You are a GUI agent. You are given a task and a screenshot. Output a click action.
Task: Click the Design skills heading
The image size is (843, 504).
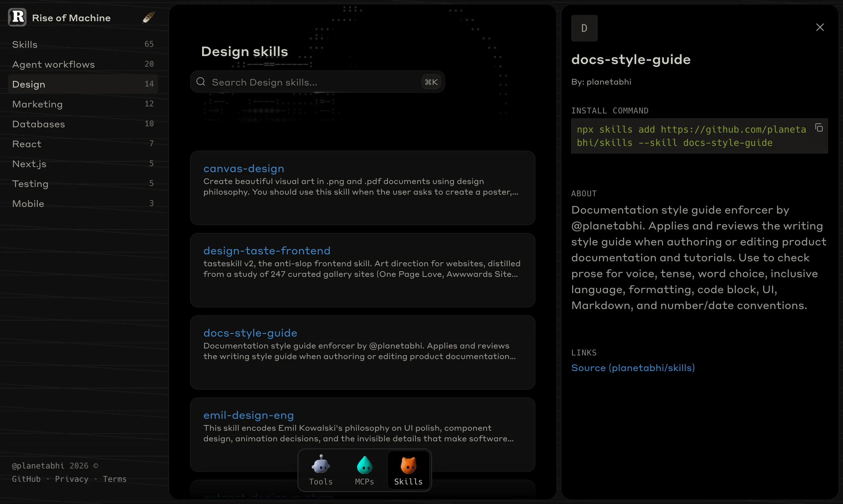pos(244,52)
